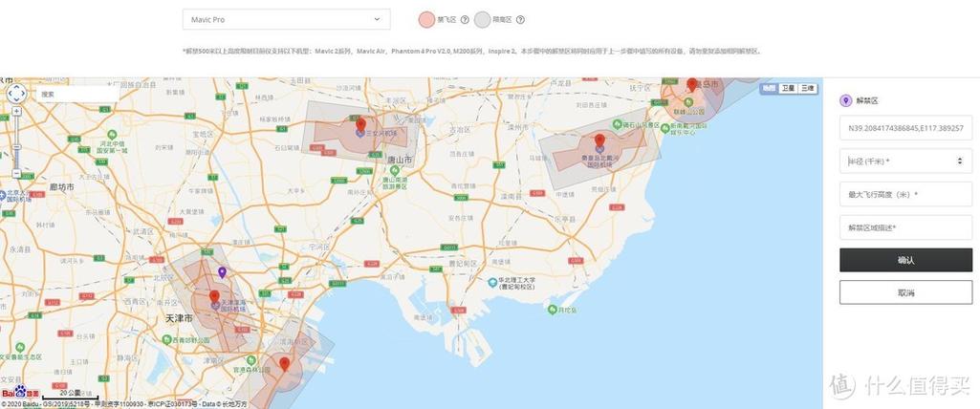Click the Baidu map logo

(x=20, y=392)
